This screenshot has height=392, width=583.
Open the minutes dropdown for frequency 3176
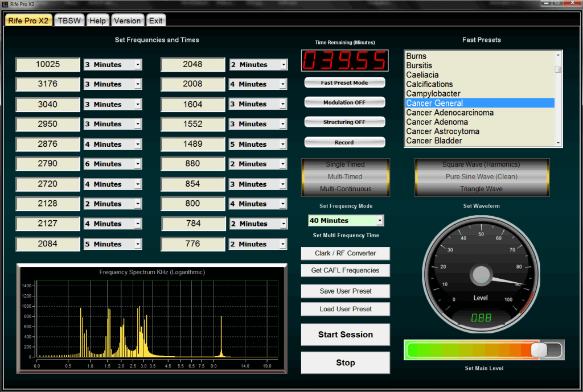point(138,84)
